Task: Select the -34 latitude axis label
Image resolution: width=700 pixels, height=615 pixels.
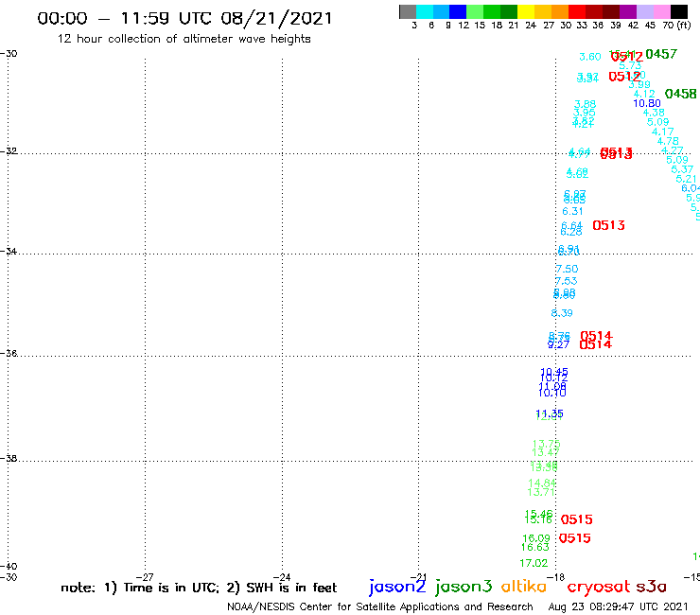Action: click(x=9, y=251)
